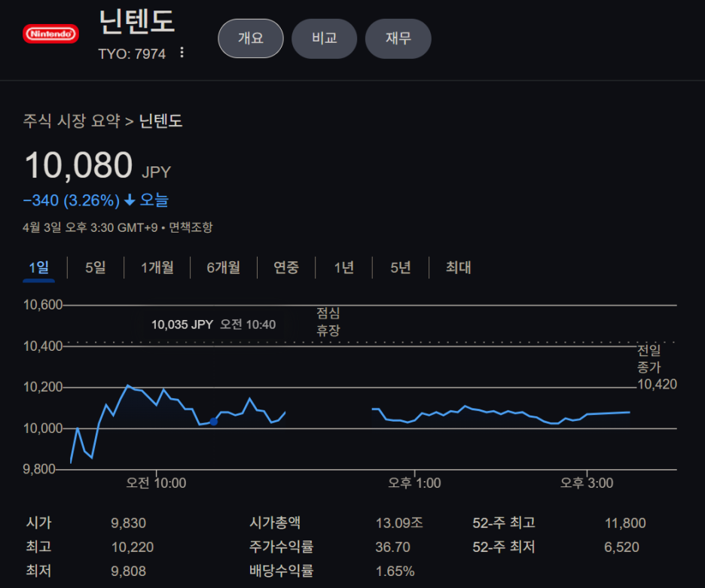Click the down arrow next to 오늘
The image size is (705, 588).
[130, 200]
